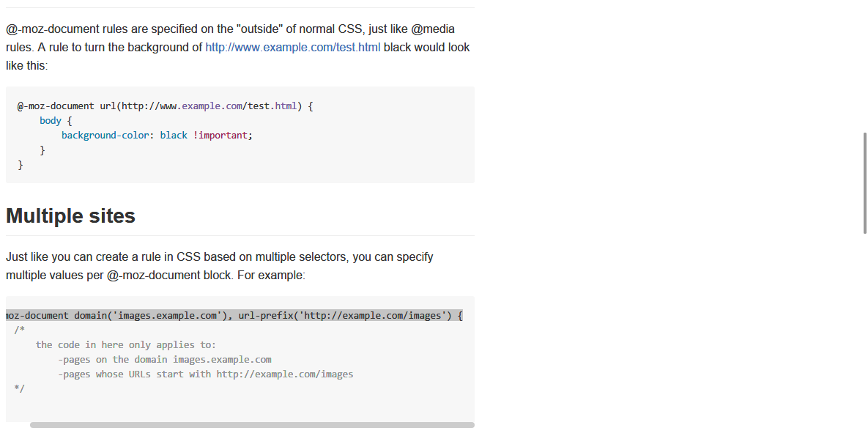Click "domain('images.example.com')" in the highlighted line
The height and width of the screenshot is (436, 868).
click(149, 316)
